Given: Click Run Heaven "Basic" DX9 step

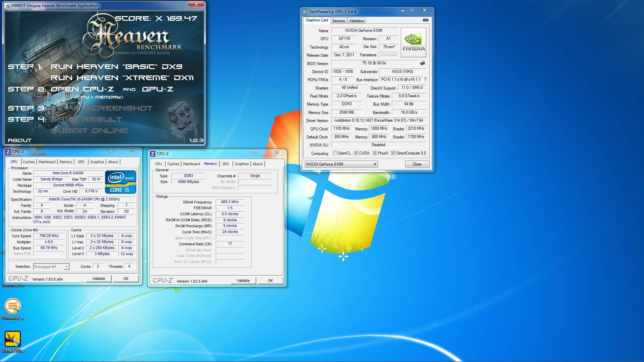Looking at the screenshot, I should click(116, 66).
